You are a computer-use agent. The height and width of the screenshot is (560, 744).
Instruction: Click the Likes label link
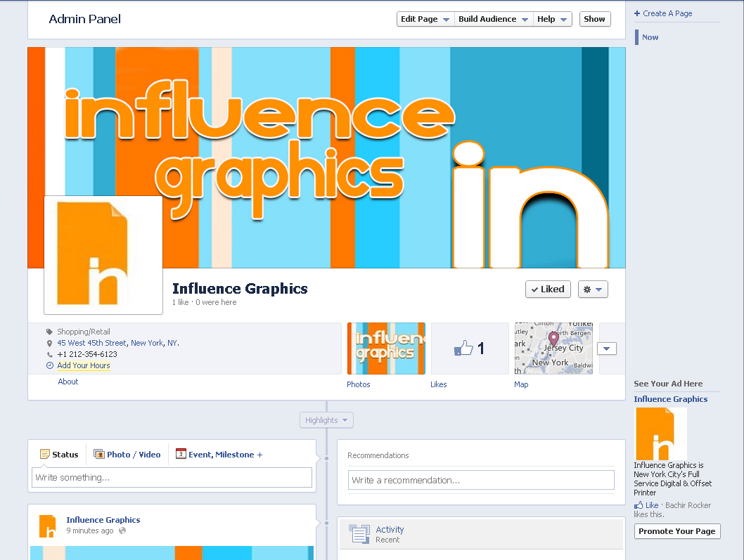click(x=438, y=384)
